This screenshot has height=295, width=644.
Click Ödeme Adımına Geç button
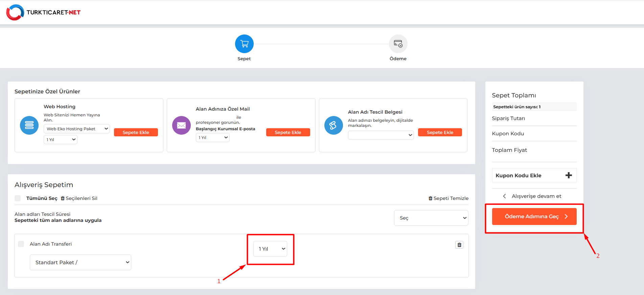[534, 217]
